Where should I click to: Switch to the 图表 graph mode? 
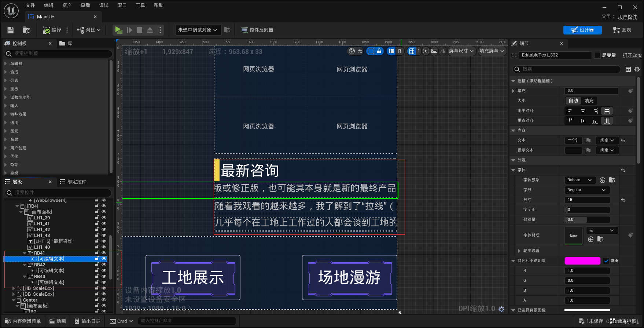622,30
